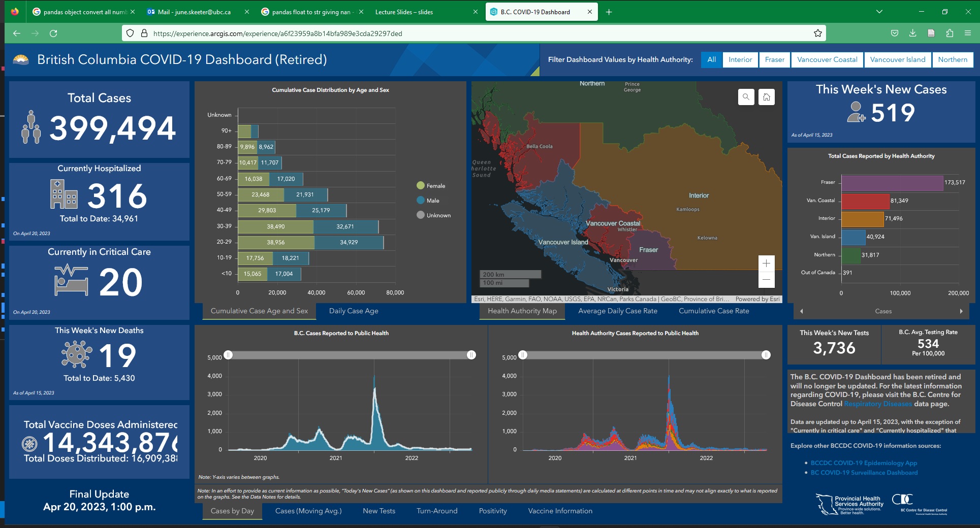Advance Cases chart with the right arrow
980x528 pixels.
coord(961,311)
